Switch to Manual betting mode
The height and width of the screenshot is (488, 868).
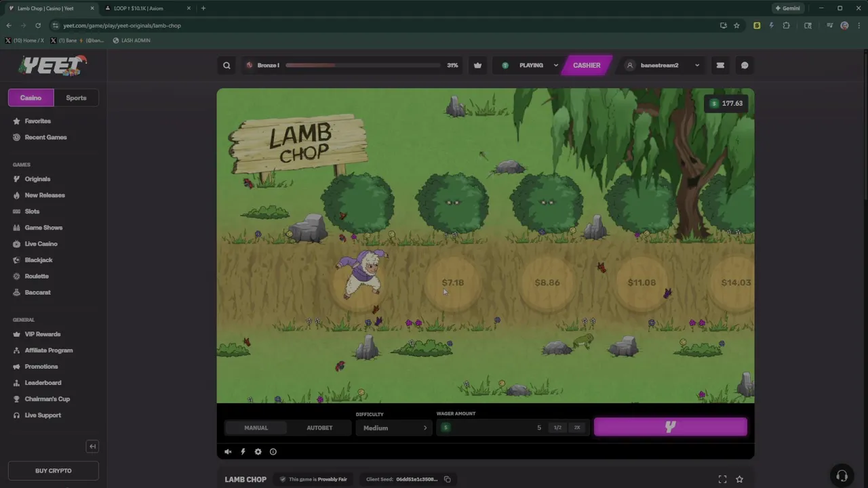(x=256, y=428)
